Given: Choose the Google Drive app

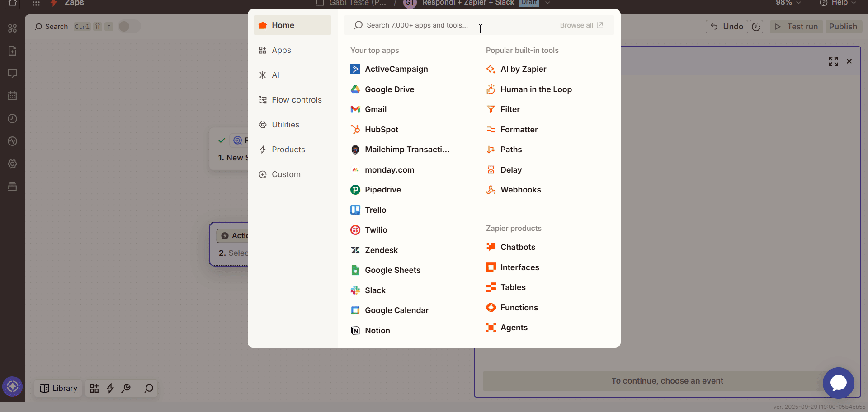Looking at the screenshot, I should point(382,89).
